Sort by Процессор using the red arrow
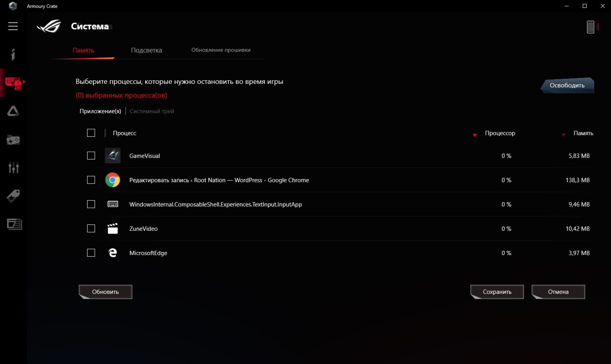 (475, 135)
